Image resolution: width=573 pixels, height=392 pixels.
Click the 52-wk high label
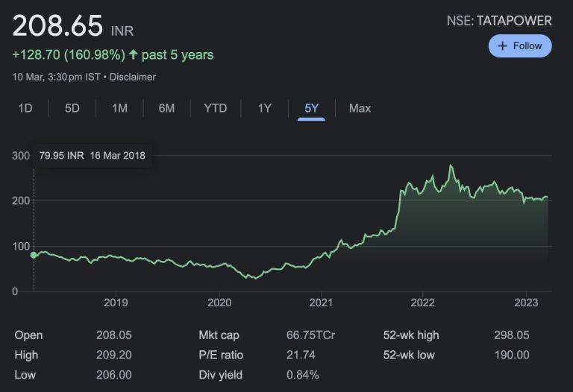click(x=411, y=335)
